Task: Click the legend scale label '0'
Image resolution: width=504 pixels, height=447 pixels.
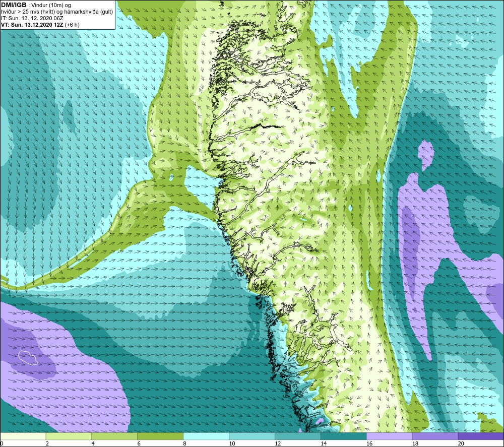Action: pyautogui.click(x=2, y=443)
